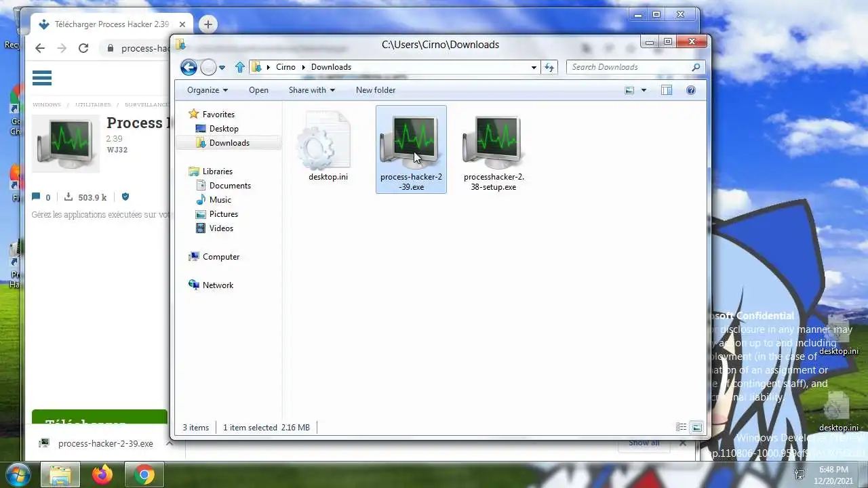
Task: Click the Change your view icon
Action: pos(629,90)
